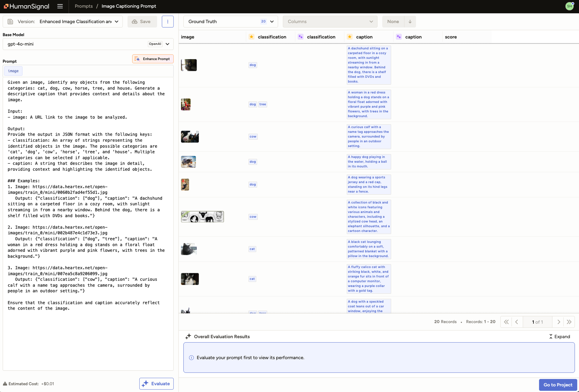Open the Columns dropdown

pyautogui.click(x=330, y=22)
